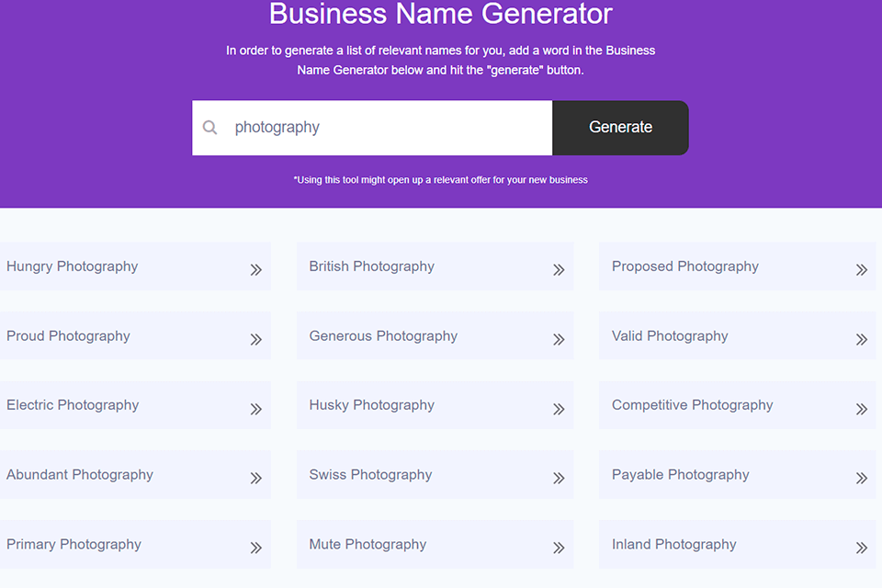
Task: Click the double-arrow icon beside Valid Photography
Action: click(862, 339)
